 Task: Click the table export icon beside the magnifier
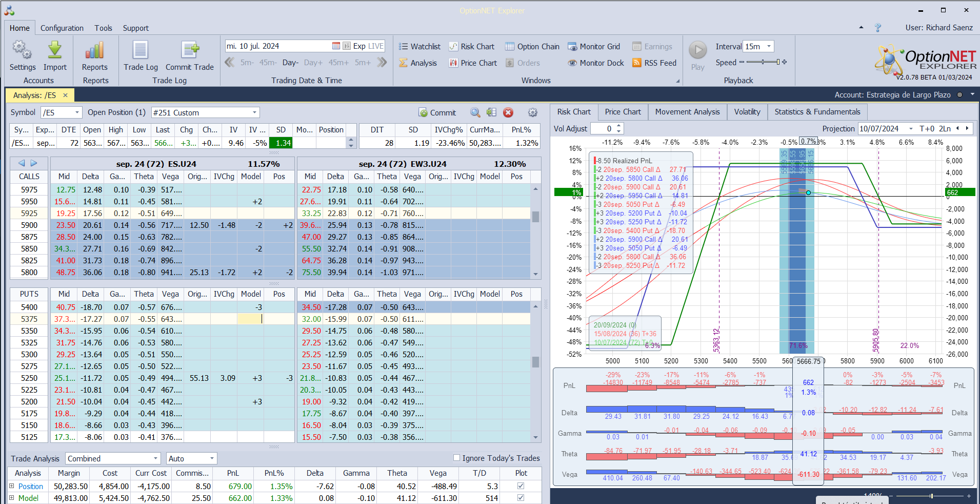(491, 112)
